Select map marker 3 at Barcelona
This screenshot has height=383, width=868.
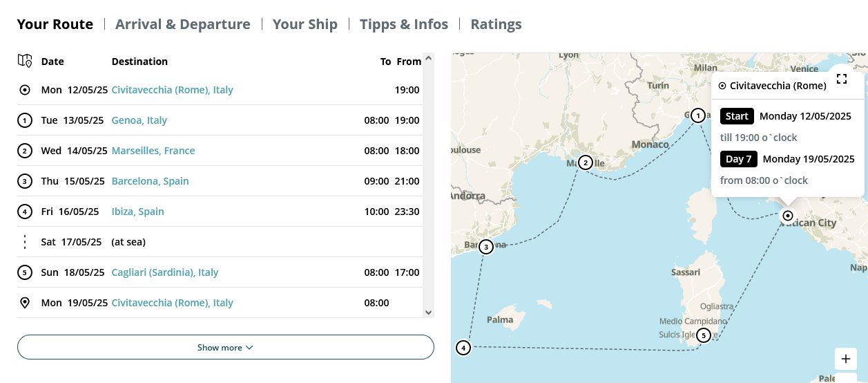tap(486, 247)
